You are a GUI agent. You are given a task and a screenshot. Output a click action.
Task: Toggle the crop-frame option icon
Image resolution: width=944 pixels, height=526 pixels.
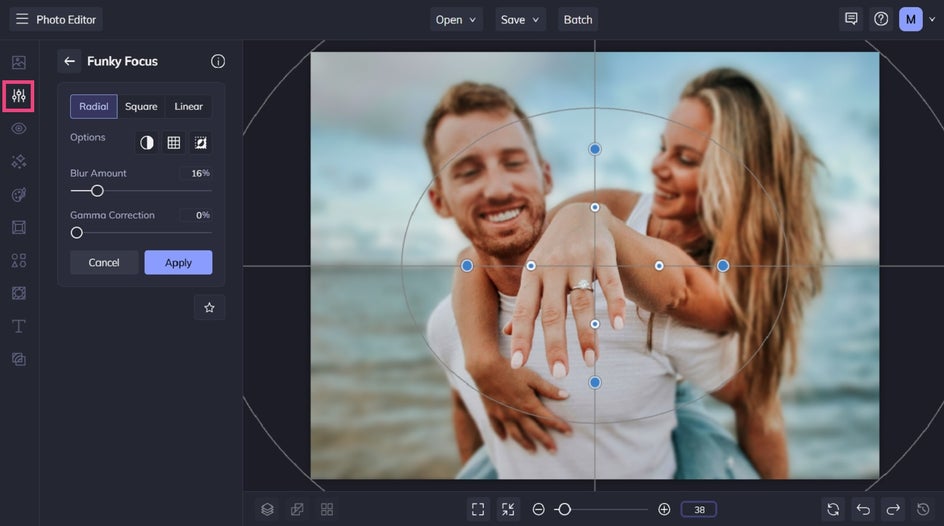[200, 143]
